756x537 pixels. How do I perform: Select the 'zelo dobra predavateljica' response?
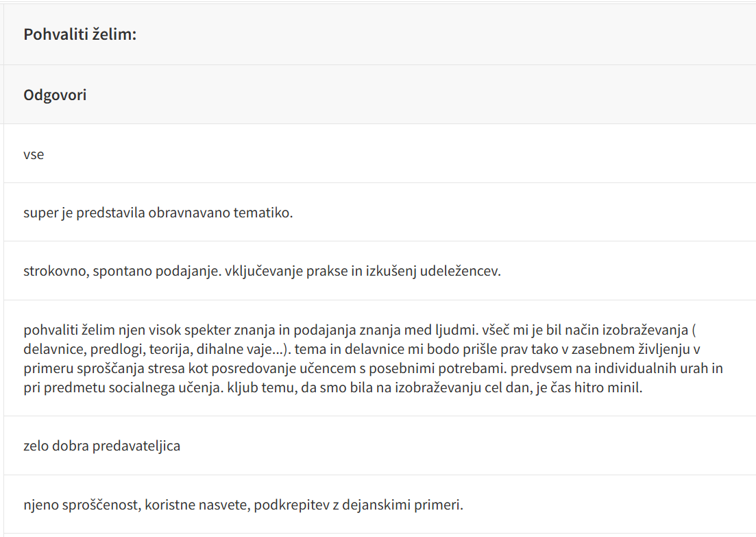101,446
